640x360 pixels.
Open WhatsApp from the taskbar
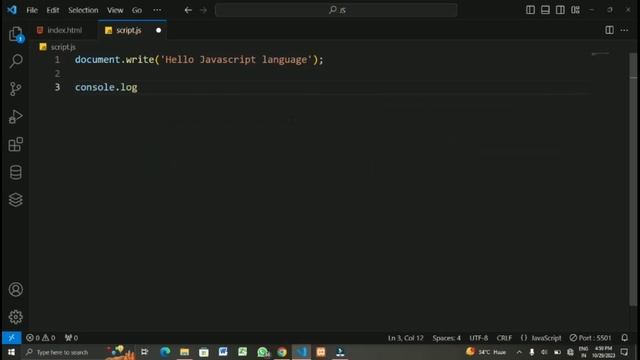(x=262, y=352)
